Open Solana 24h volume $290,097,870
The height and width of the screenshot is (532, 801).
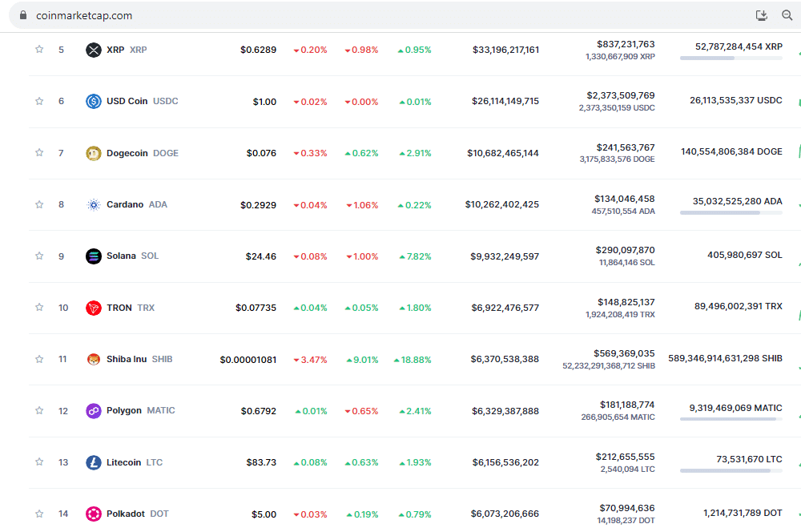(626, 251)
